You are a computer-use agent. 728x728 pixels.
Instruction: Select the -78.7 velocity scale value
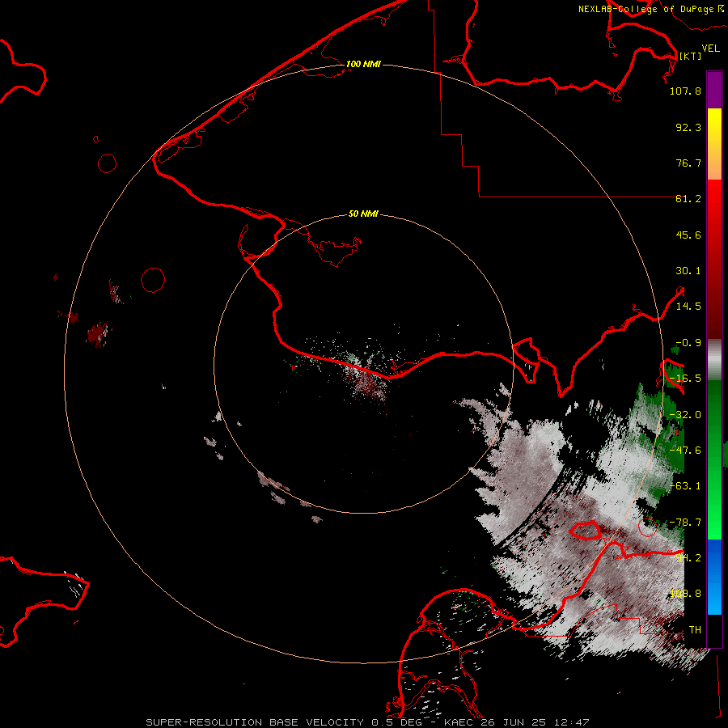(x=685, y=523)
